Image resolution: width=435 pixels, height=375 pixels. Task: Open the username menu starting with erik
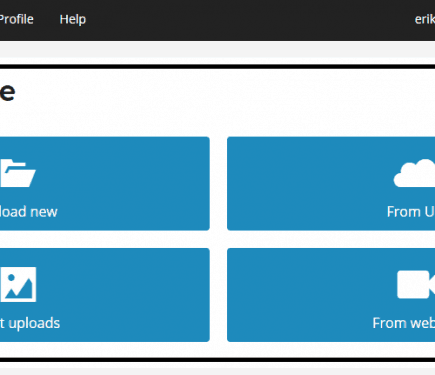(425, 19)
